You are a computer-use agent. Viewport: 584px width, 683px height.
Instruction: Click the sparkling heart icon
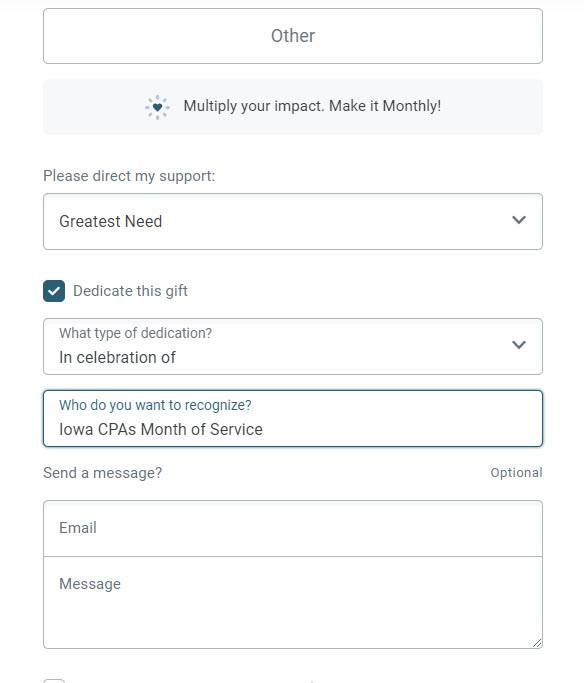pos(157,107)
